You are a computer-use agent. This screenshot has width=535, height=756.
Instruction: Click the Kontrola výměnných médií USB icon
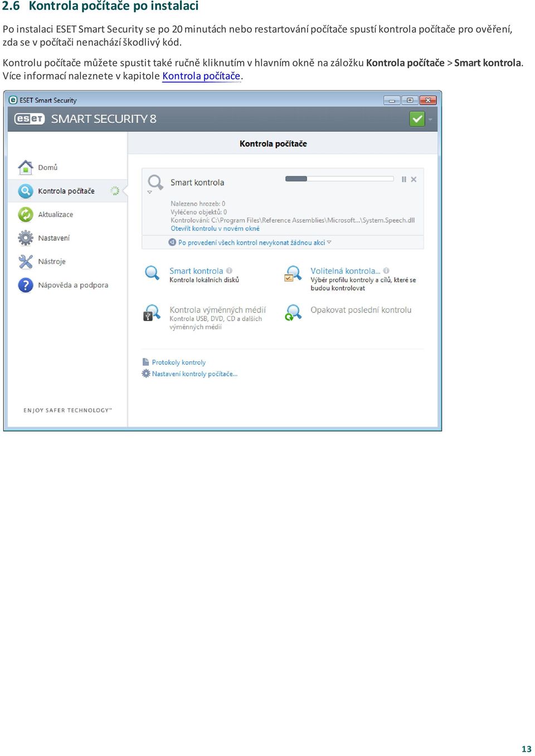[152, 313]
